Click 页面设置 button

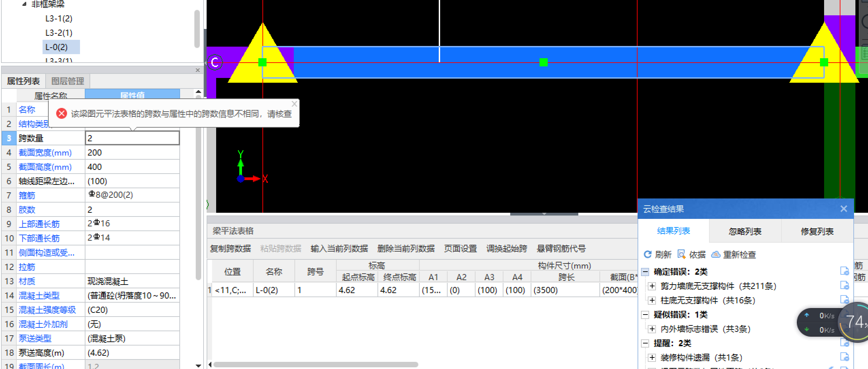pos(460,248)
